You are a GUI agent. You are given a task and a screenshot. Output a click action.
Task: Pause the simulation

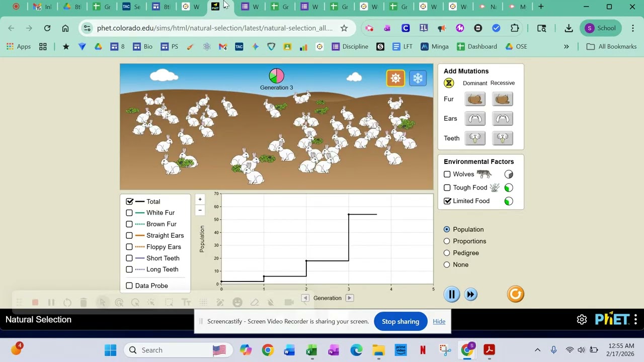tap(452, 295)
